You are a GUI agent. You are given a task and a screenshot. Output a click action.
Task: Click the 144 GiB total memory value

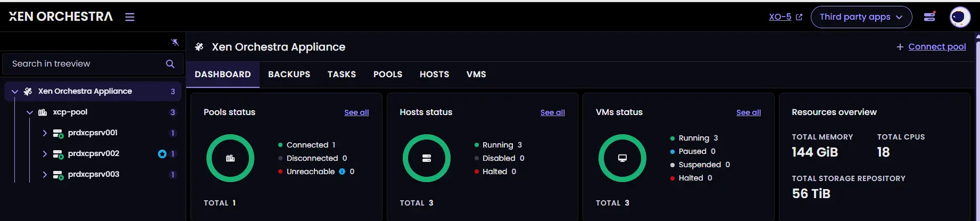click(815, 152)
